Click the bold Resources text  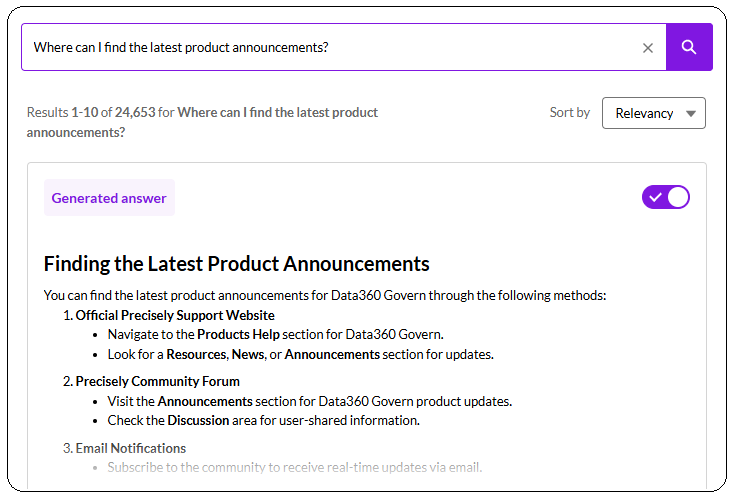pos(196,354)
